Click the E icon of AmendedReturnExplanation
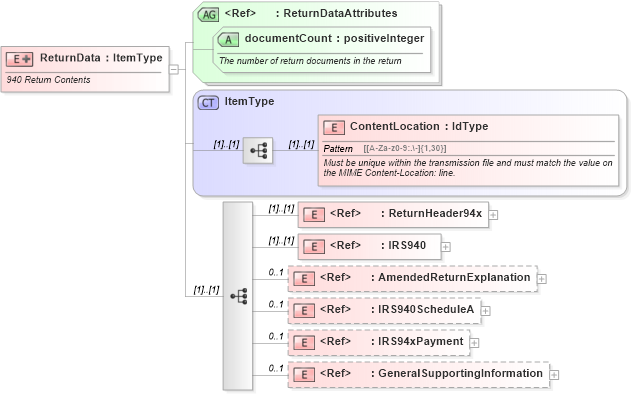Viewport: 631px width, 394px height. 304,278
